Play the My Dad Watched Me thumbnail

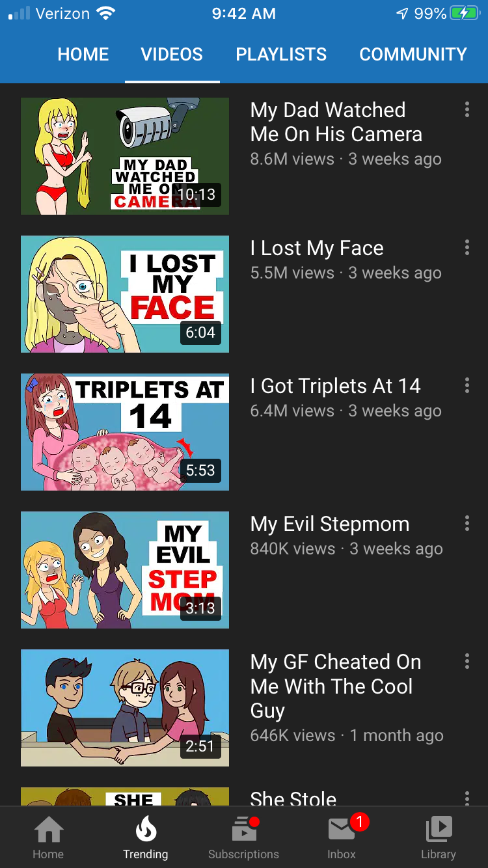pyautogui.click(x=125, y=156)
